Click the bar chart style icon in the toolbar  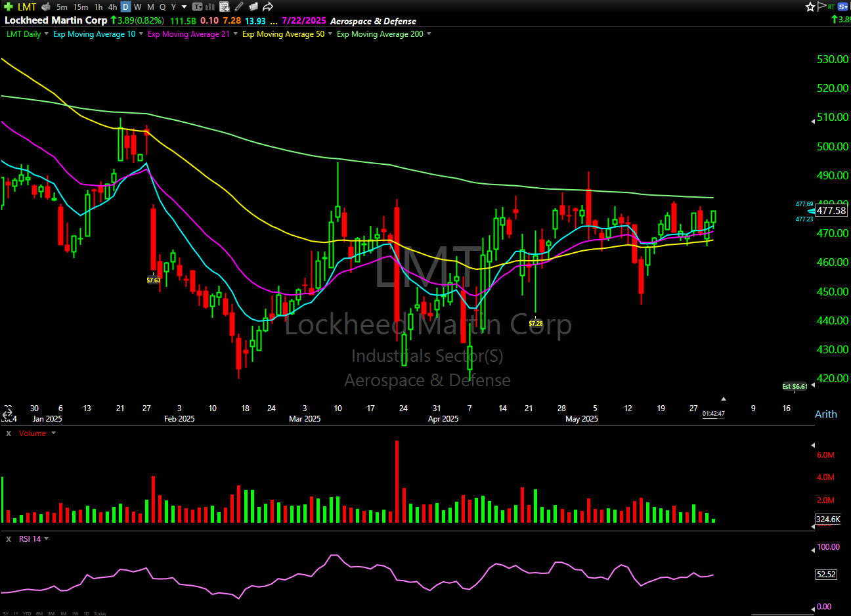pyautogui.click(x=210, y=7)
